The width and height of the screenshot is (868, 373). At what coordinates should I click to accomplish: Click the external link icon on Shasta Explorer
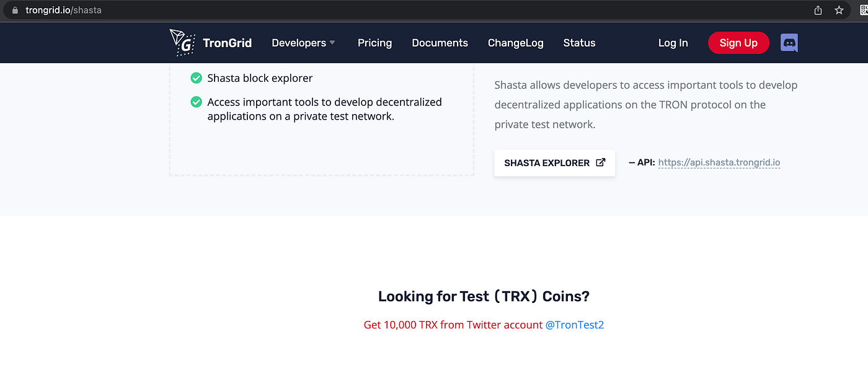pyautogui.click(x=600, y=162)
